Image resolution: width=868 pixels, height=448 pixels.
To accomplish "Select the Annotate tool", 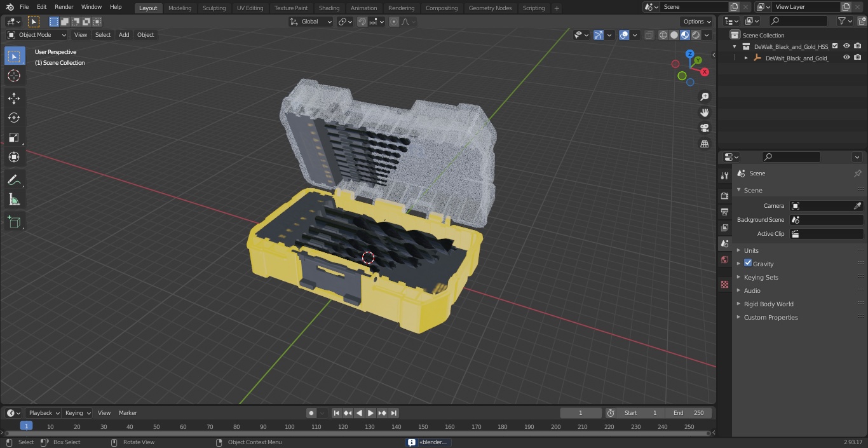I will [14, 180].
